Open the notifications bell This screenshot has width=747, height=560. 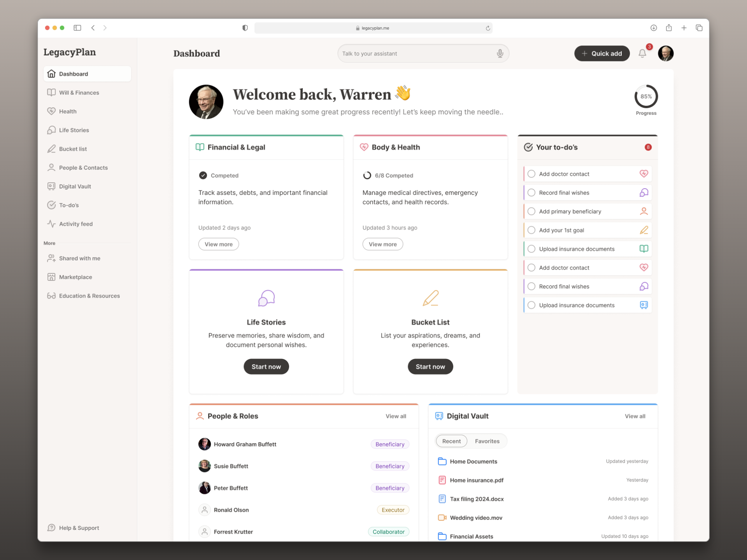[x=642, y=54]
